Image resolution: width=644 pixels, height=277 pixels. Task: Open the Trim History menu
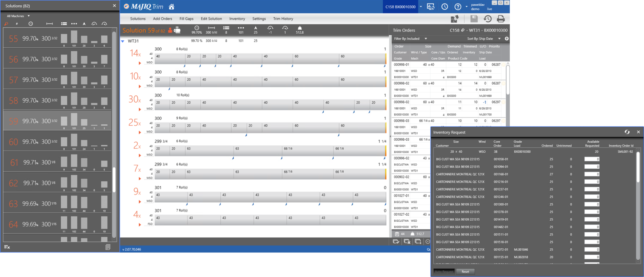283,19
